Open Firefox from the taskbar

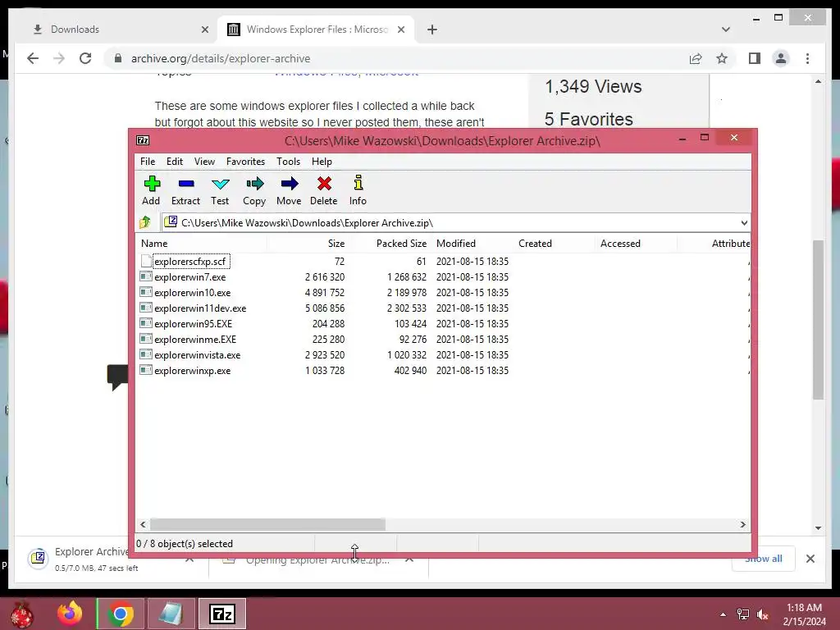click(71, 614)
